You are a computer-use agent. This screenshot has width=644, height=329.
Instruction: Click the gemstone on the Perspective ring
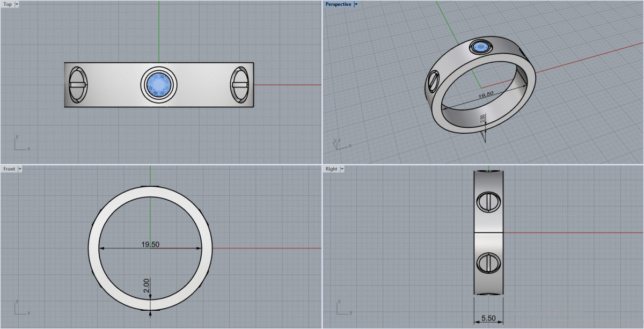coord(481,48)
